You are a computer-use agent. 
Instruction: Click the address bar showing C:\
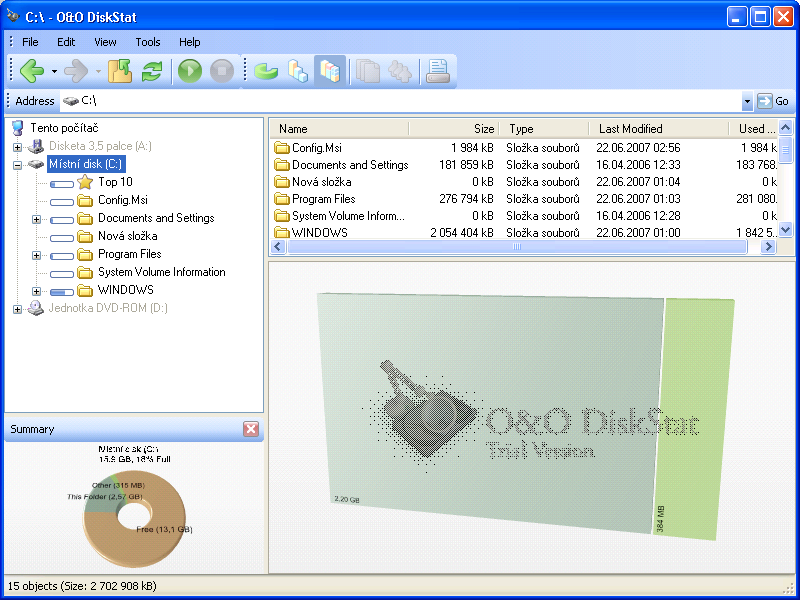pos(401,101)
